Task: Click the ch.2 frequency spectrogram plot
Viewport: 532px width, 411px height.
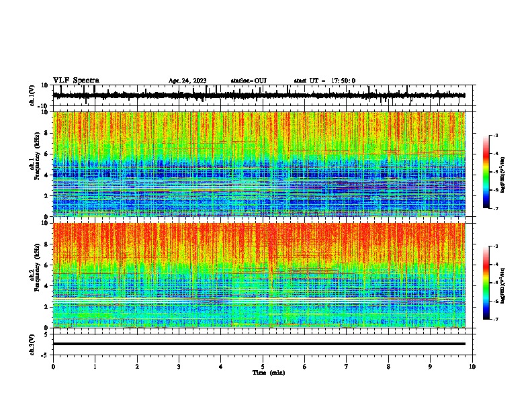Action: [x=259, y=275]
